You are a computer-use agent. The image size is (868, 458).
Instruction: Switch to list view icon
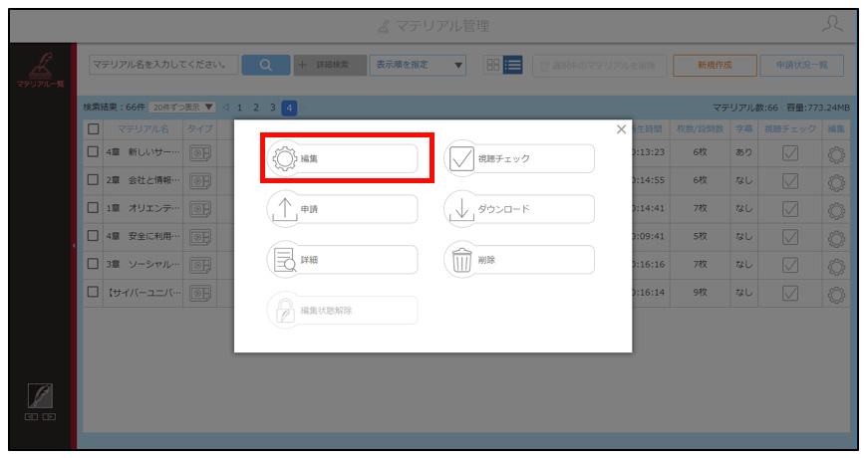point(512,65)
